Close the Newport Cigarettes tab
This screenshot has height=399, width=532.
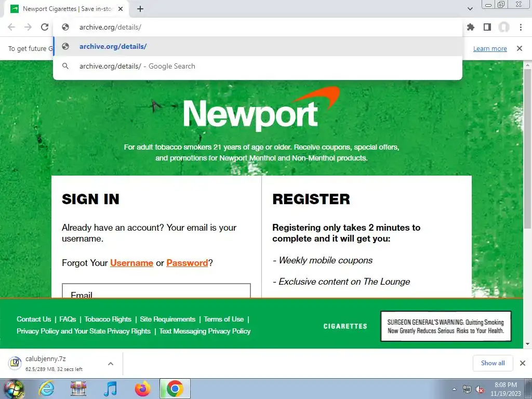tap(121, 9)
